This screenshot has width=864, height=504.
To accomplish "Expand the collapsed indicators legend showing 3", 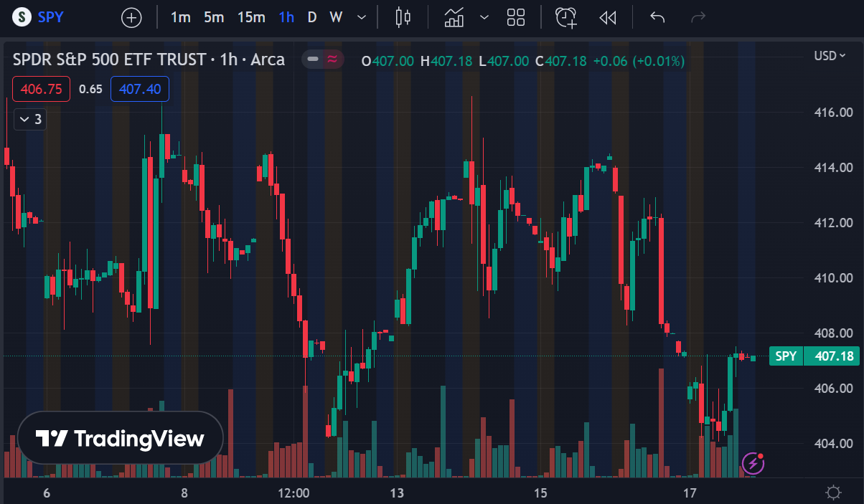I will (x=30, y=119).
